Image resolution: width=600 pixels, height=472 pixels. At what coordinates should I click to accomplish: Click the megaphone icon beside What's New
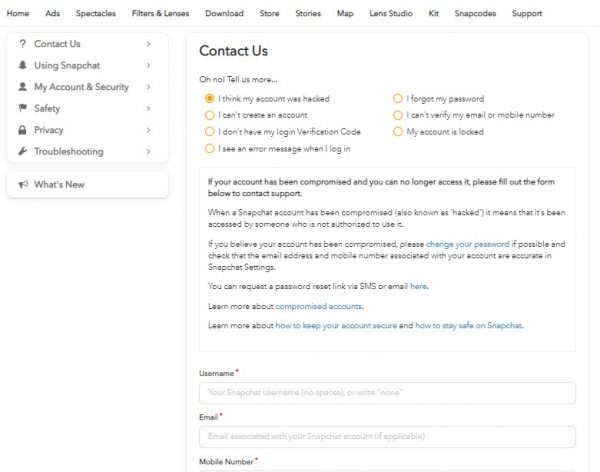[22, 185]
